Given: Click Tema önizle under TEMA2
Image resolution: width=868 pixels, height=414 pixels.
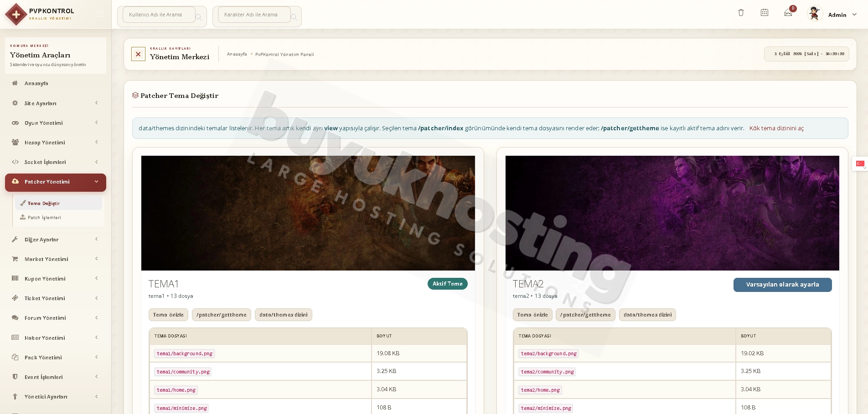Looking at the screenshot, I should point(532,315).
